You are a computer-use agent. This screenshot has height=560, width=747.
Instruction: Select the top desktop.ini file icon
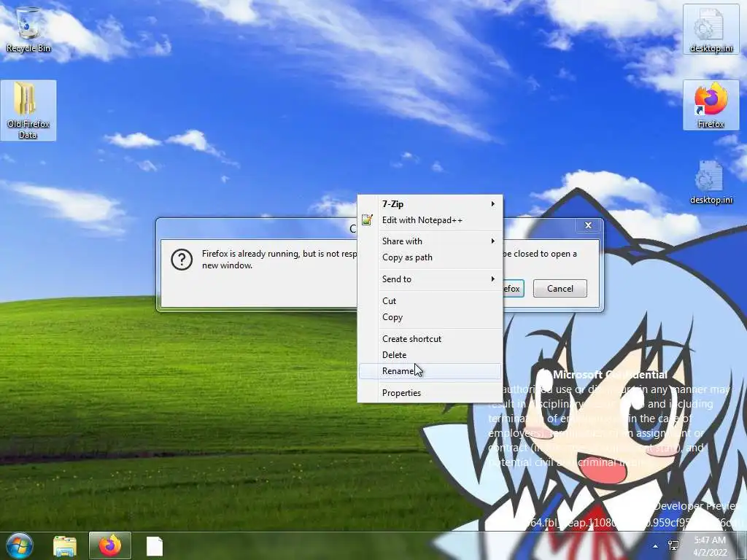711,29
